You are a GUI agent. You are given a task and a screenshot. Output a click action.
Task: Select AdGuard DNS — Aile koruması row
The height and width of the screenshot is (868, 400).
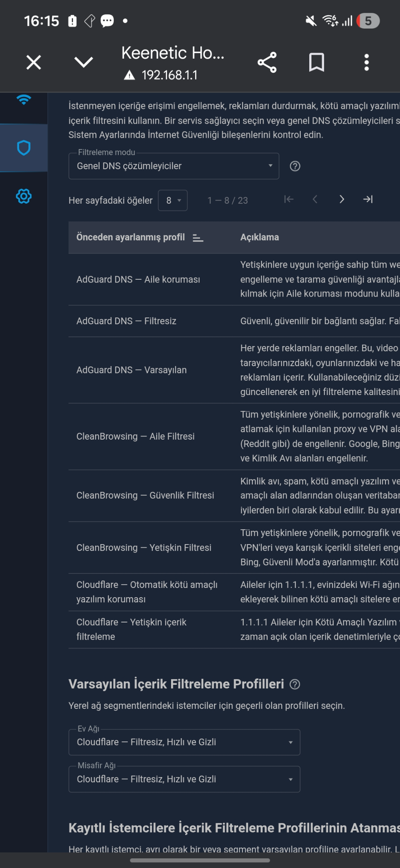pyautogui.click(x=234, y=279)
